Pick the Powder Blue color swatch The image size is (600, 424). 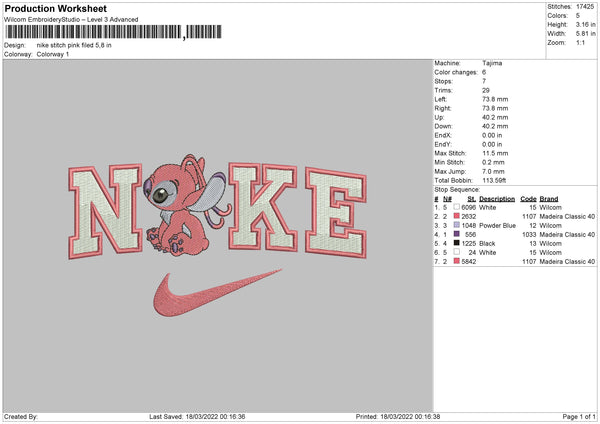tap(457, 225)
